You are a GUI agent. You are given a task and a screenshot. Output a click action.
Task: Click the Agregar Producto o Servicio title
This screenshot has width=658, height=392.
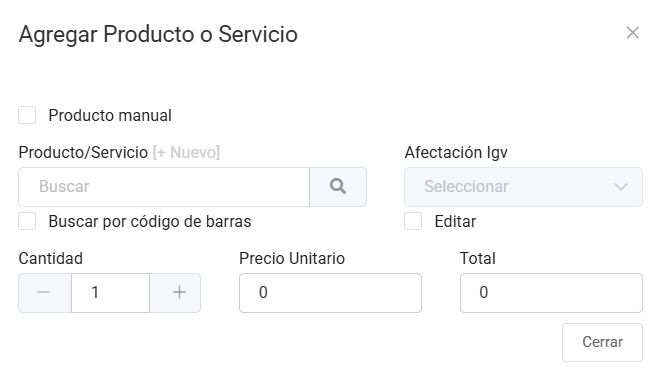[x=158, y=34]
